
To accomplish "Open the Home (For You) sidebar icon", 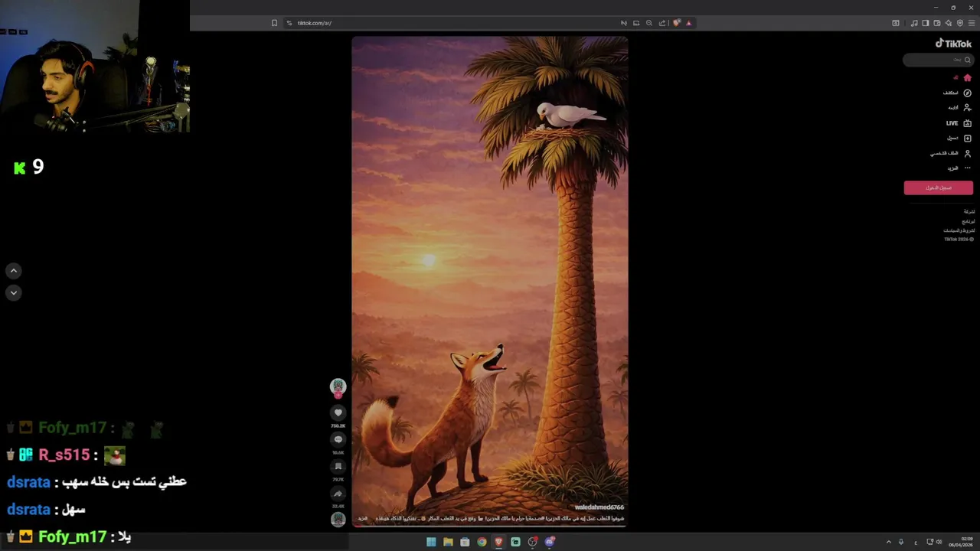I will [x=967, y=78].
